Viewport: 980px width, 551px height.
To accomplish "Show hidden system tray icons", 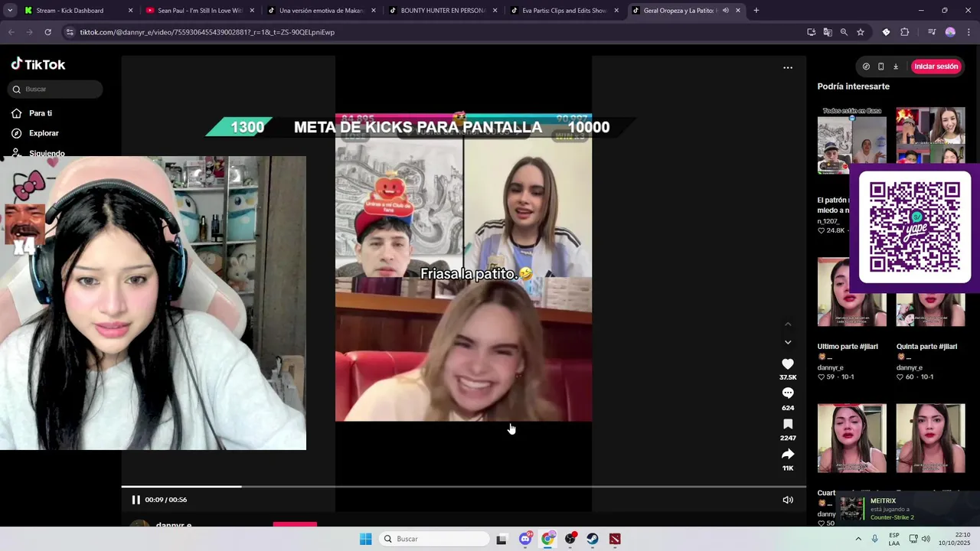I will pyautogui.click(x=858, y=539).
